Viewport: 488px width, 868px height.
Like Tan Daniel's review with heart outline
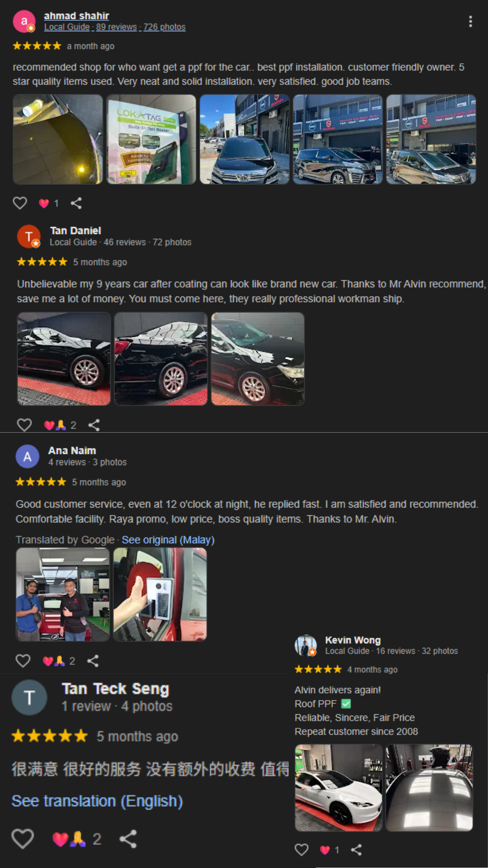pyautogui.click(x=24, y=425)
